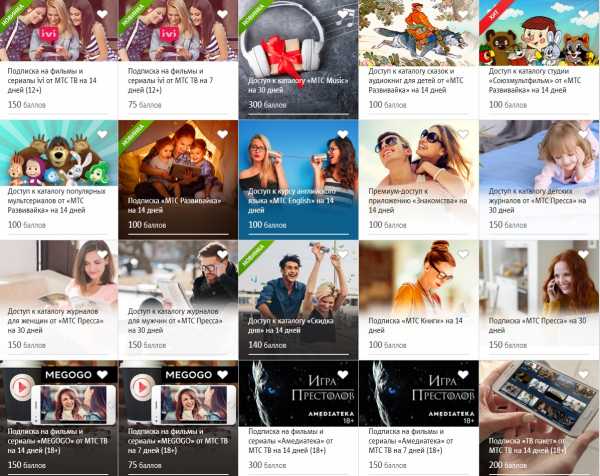Click heart icon on MEGOGO 14-day card

click(x=102, y=375)
